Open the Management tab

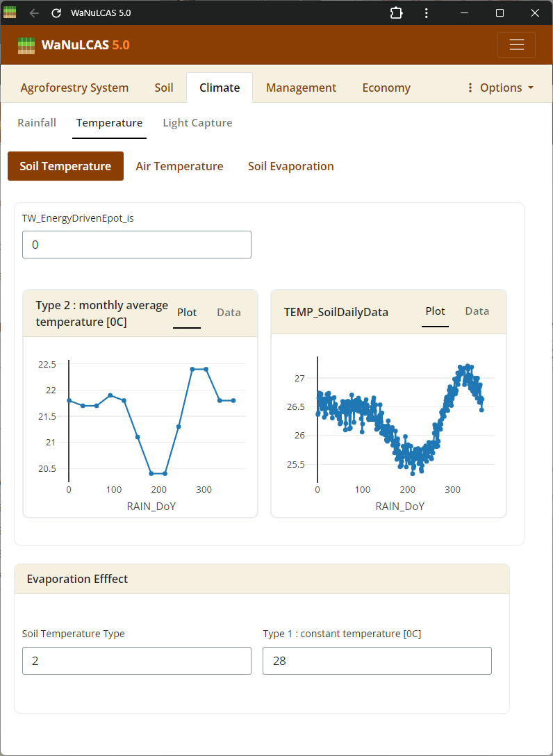click(x=302, y=88)
